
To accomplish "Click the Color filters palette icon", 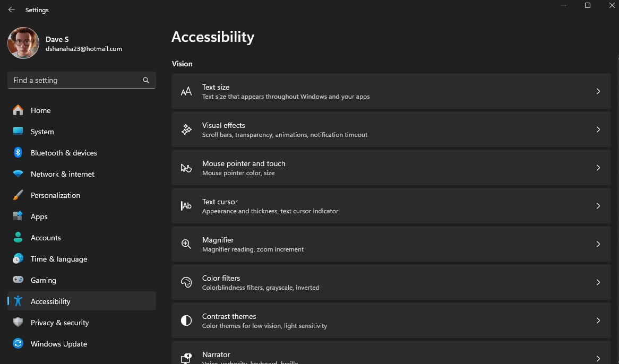I will tap(186, 282).
